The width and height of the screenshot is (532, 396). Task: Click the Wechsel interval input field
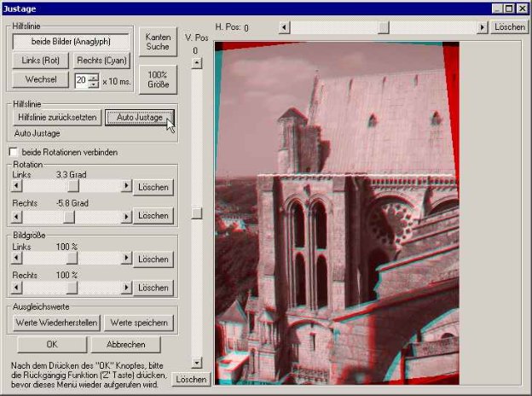tap(81, 79)
